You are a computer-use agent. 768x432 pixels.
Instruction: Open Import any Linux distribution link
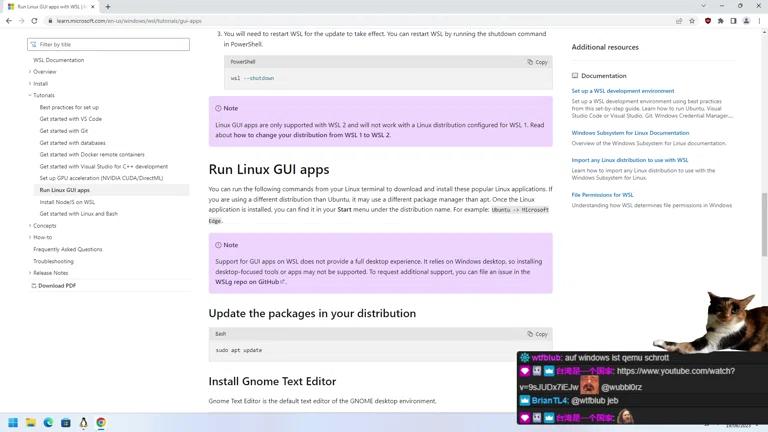(x=629, y=160)
